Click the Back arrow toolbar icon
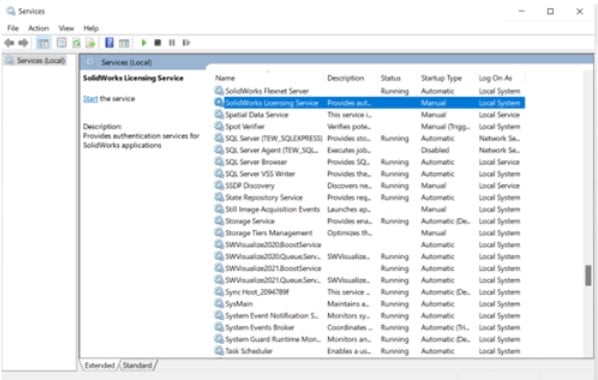598x380 pixels. click(x=9, y=43)
